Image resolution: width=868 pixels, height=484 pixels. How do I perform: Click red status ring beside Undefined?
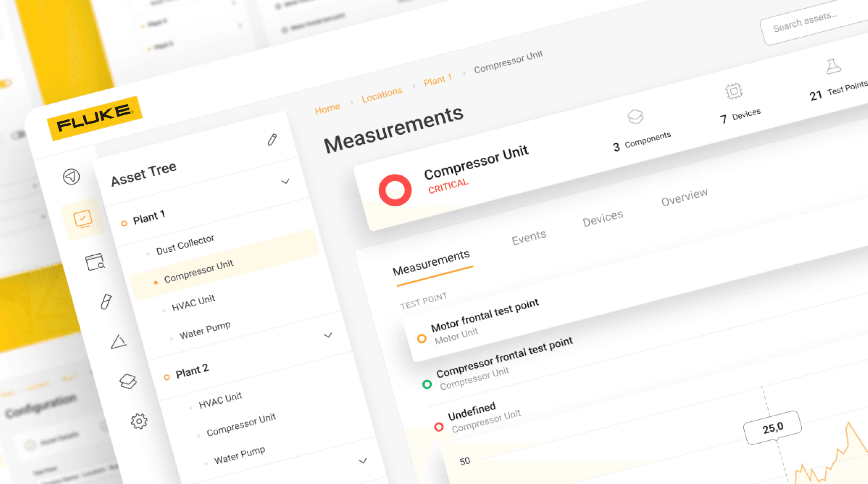[439, 427]
